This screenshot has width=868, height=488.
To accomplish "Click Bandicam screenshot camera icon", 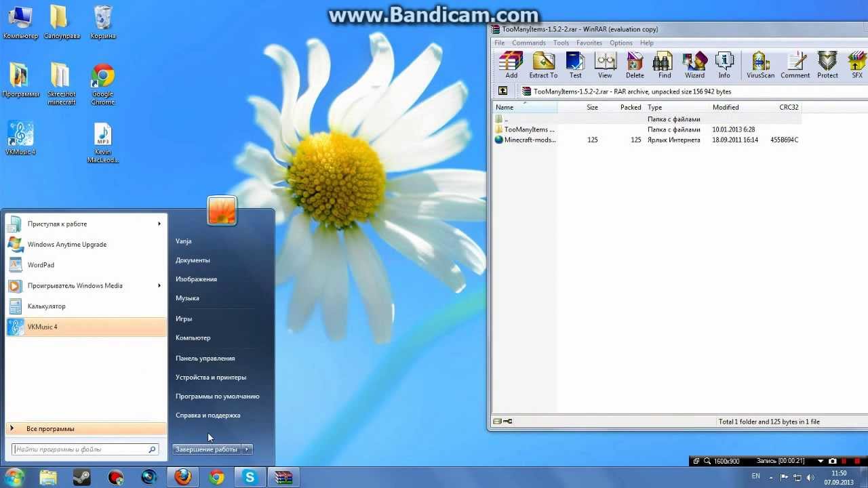I will pyautogui.click(x=833, y=461).
